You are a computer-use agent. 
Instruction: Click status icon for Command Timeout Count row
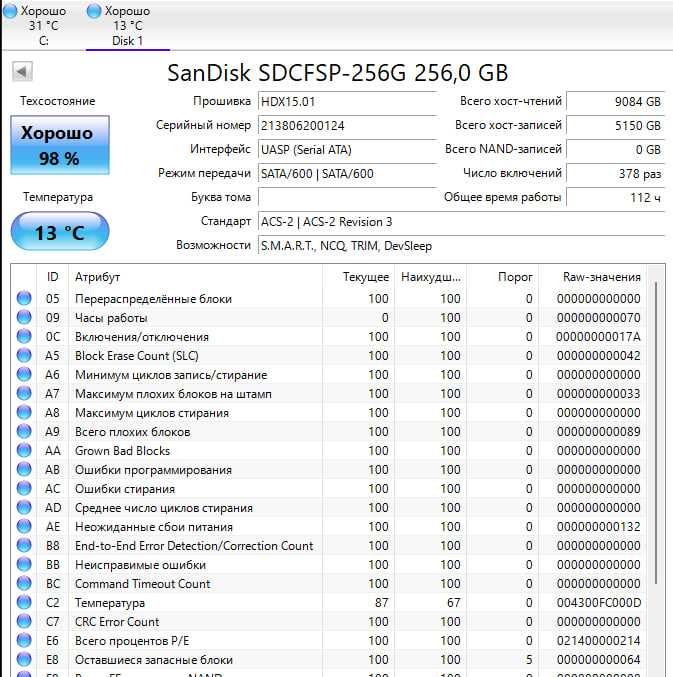24,583
